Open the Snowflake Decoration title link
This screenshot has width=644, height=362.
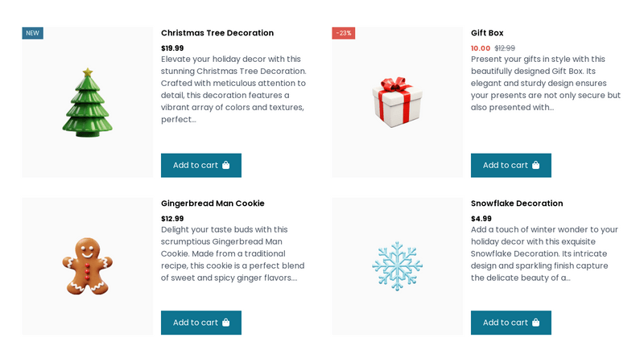click(x=517, y=204)
